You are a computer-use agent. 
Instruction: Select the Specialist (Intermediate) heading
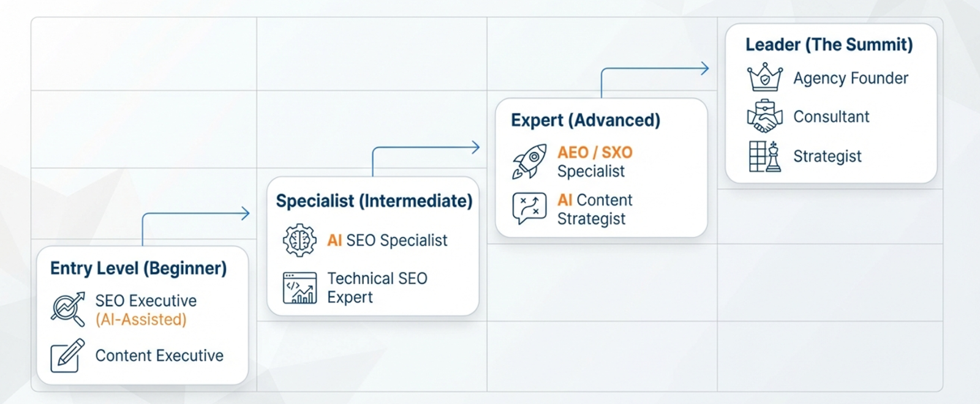point(374,201)
